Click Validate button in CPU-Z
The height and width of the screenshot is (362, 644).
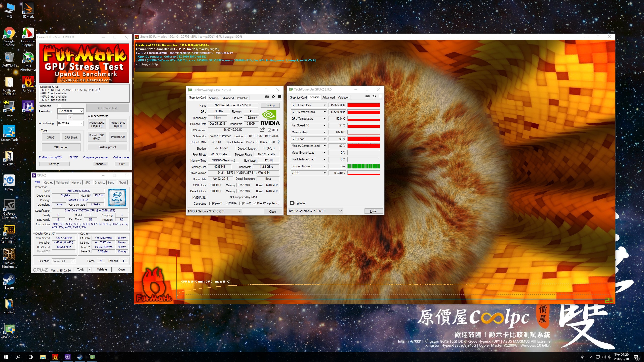[102, 269]
